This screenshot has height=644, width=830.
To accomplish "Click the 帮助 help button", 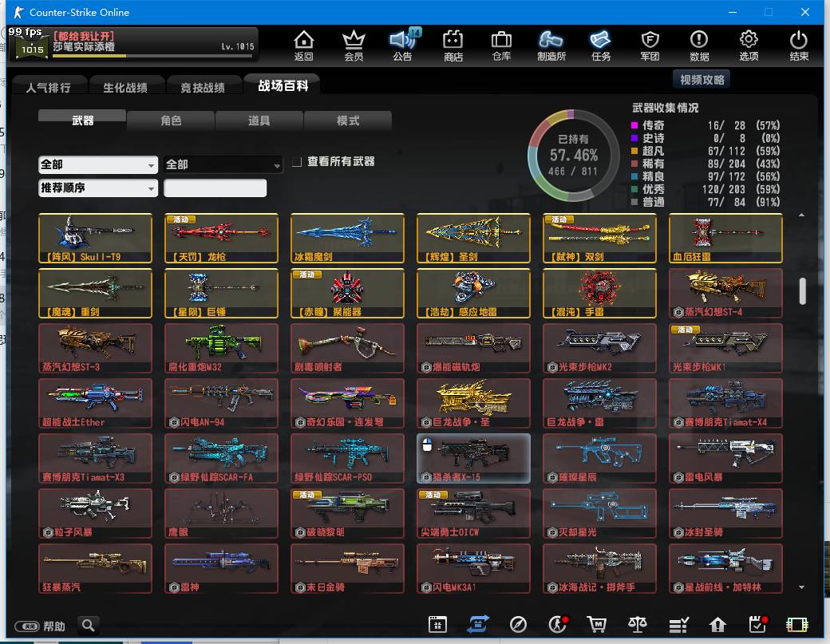I will click(x=40, y=626).
